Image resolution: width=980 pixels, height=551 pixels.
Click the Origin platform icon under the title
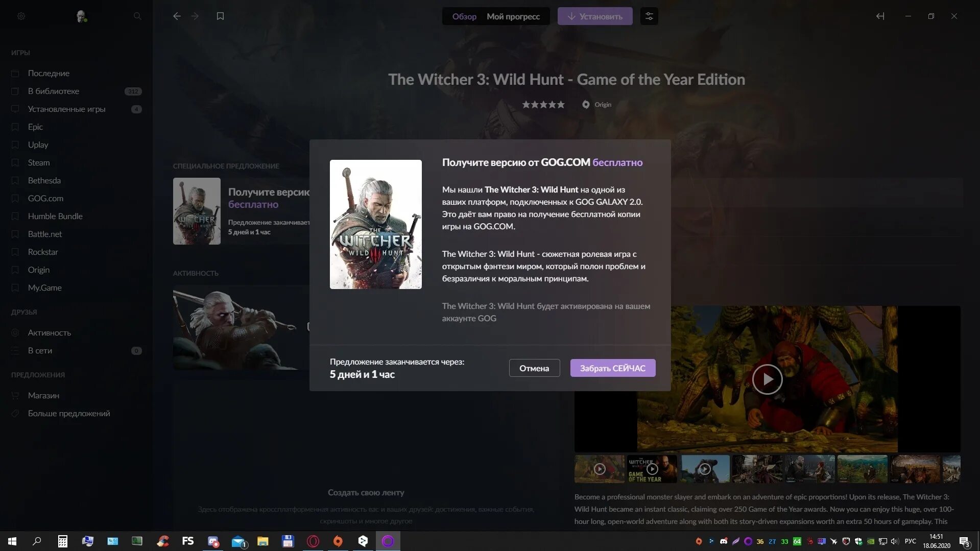(586, 104)
